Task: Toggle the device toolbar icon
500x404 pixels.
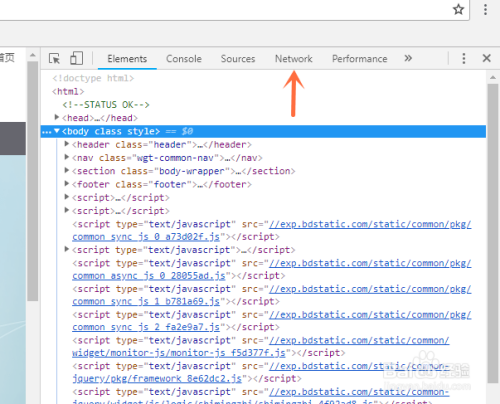Action: pyautogui.click(x=76, y=58)
